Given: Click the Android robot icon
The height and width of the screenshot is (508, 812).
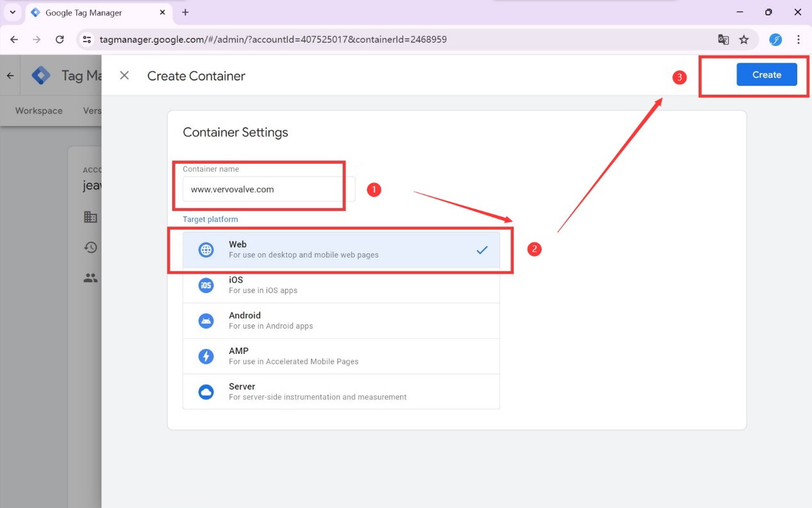Looking at the screenshot, I should (206, 321).
